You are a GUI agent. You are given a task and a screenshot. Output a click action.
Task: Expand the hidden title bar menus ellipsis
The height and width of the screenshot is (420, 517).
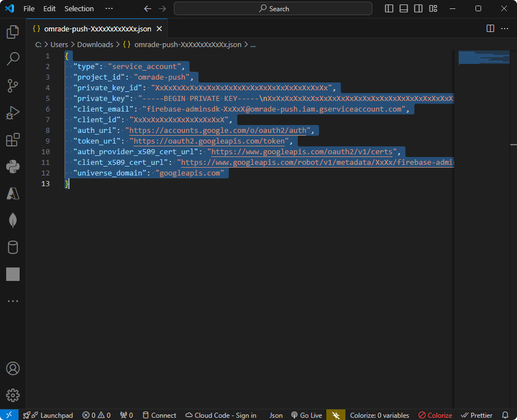coord(109,8)
